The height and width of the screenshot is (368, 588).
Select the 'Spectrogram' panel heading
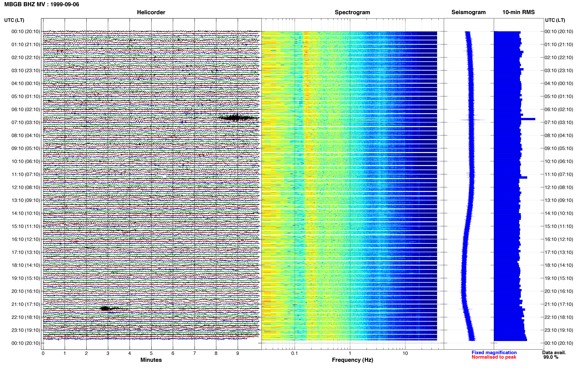click(352, 12)
